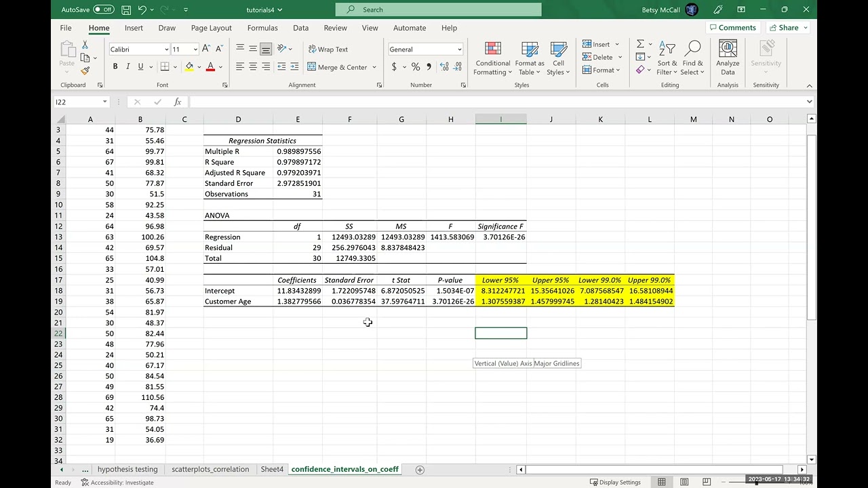Switch to the Formulas ribbon tab
Viewport: 868px width, 488px height.
(x=262, y=28)
